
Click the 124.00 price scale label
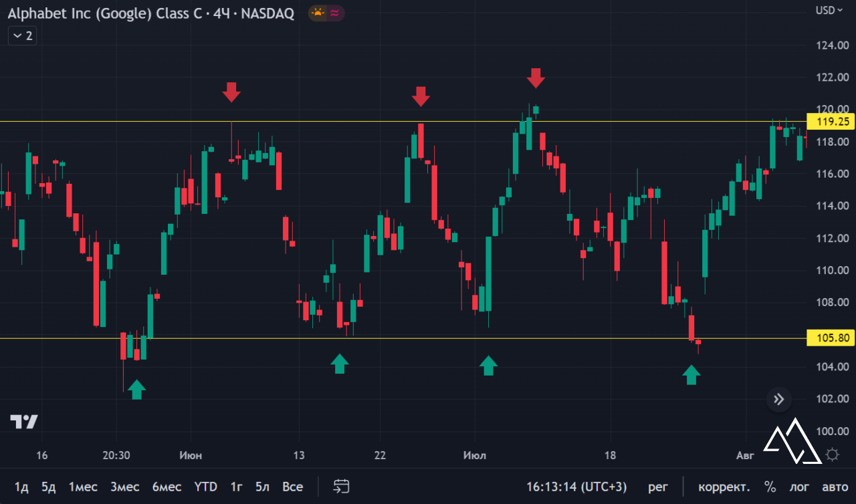[833, 45]
